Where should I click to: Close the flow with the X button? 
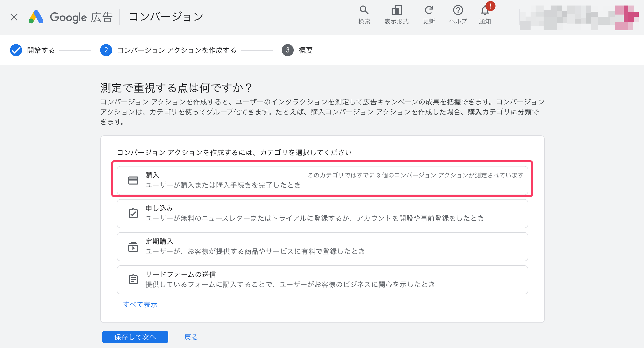coord(14,17)
